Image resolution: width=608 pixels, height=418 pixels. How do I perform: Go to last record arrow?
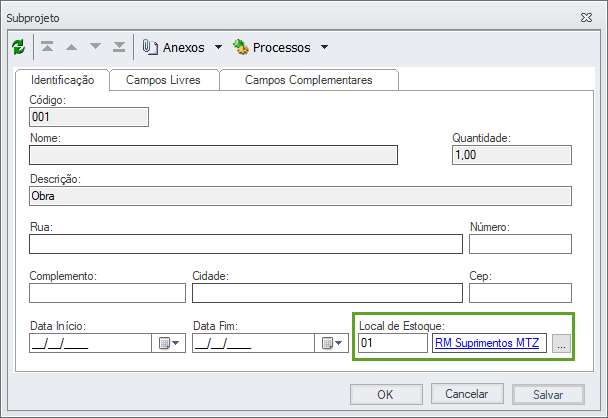(x=119, y=47)
